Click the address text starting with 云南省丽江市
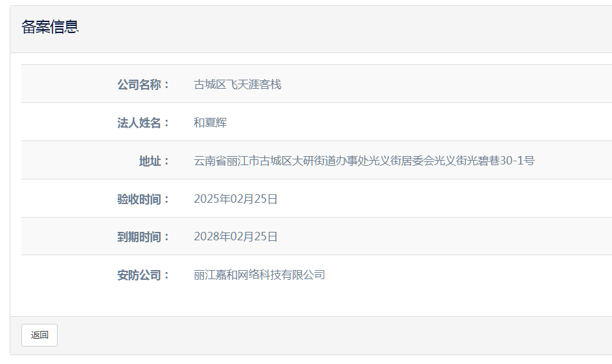The image size is (612, 364). (x=364, y=161)
